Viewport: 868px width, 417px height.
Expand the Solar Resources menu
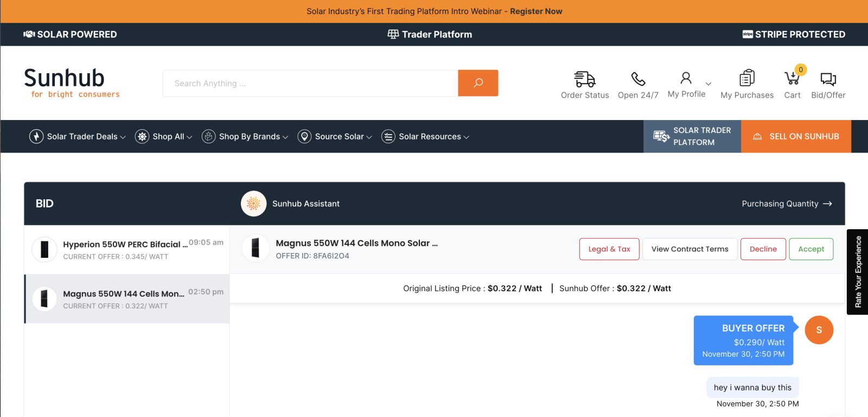point(425,136)
